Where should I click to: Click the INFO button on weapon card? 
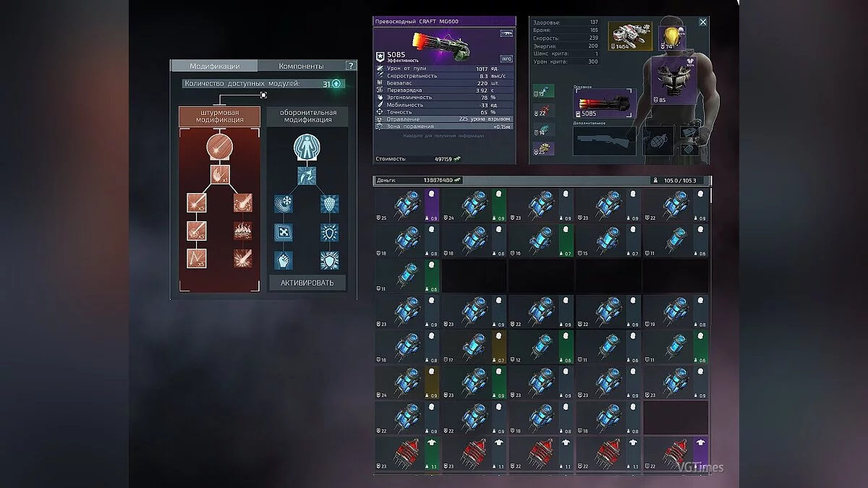pyautogui.click(x=506, y=59)
